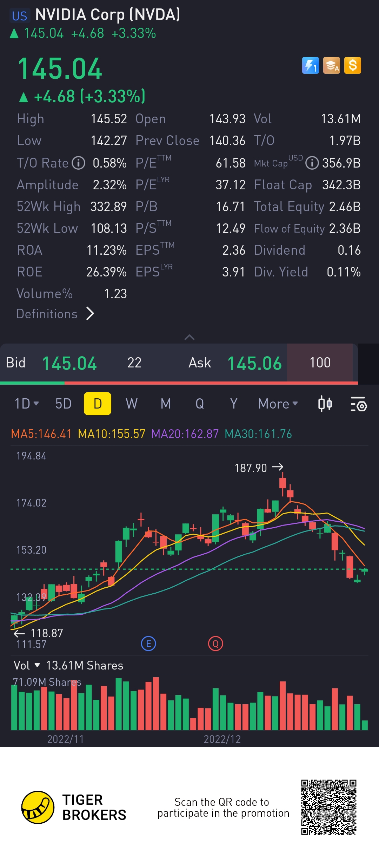Screen dimensions: 379x868
Task: Tap the 2022/12 date axis label
Action: (222, 739)
